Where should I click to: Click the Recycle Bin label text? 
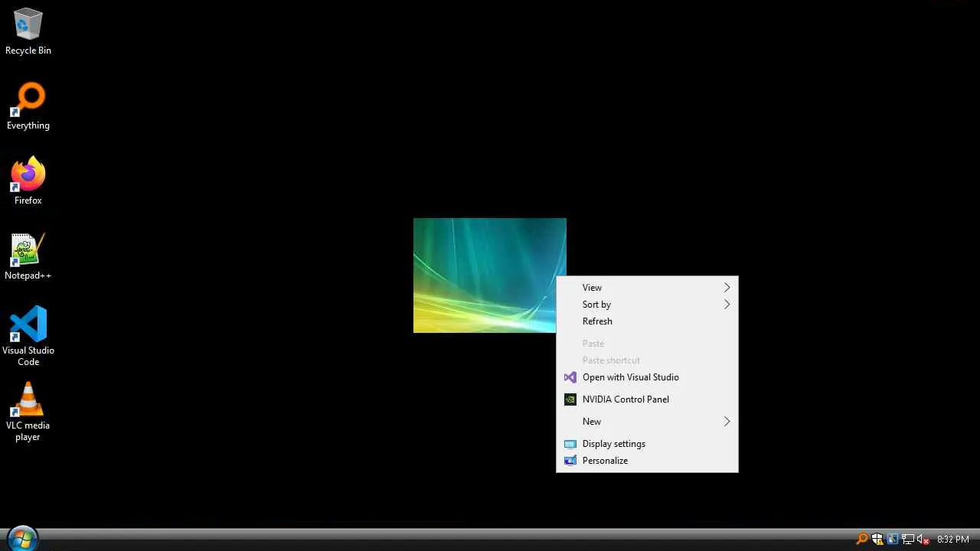(28, 51)
